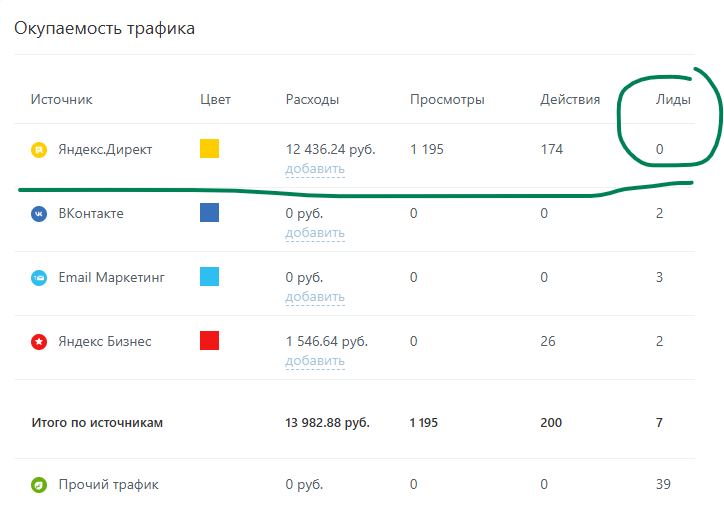Click the ВКонтакте source icon

39,214
